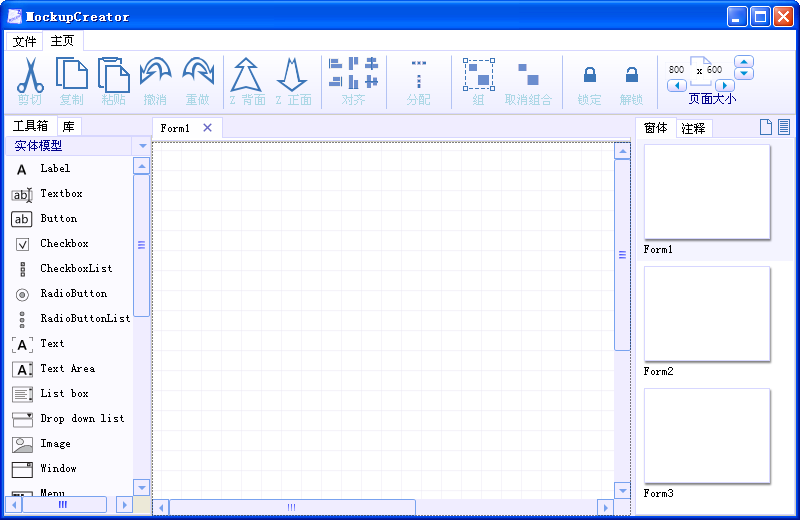Expand the 实体模型 category dropdown

(142, 146)
